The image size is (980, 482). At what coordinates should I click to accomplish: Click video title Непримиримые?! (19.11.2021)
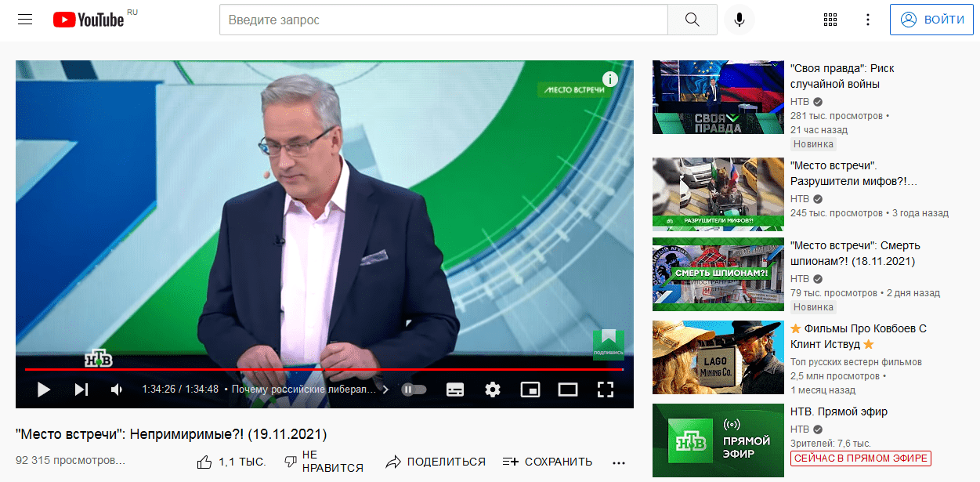[171, 433]
